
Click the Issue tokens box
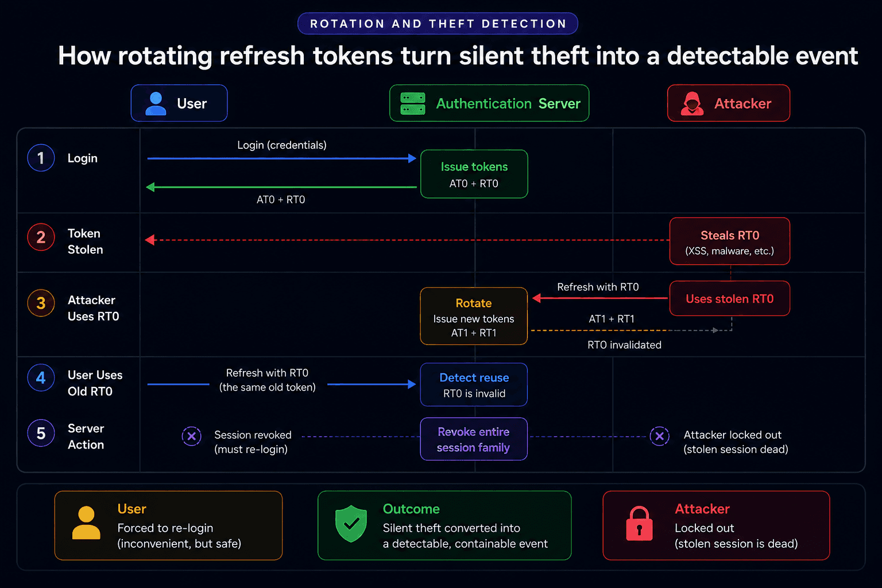point(474,174)
